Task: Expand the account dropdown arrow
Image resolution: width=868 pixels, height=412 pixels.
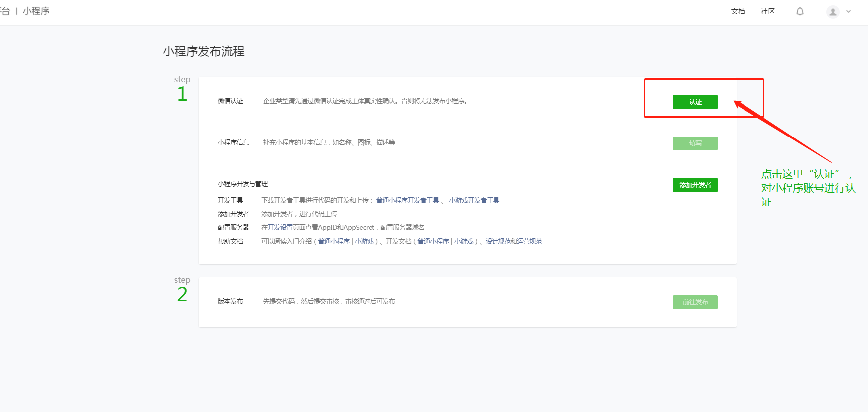Action: [x=849, y=12]
